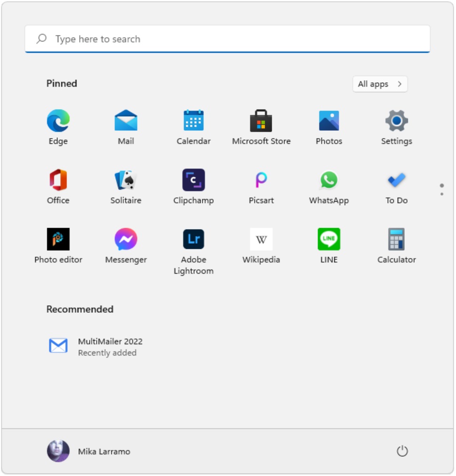Launch the Office app
The width and height of the screenshot is (456, 476).
58,180
